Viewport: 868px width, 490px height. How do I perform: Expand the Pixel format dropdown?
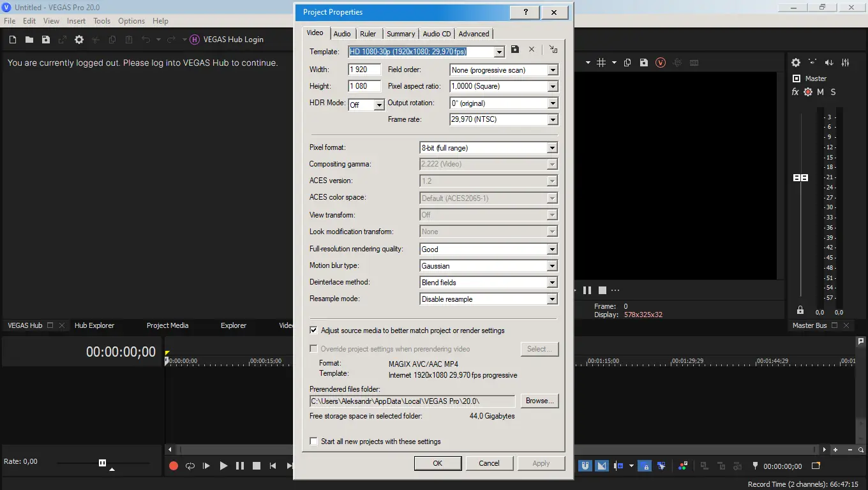(553, 148)
